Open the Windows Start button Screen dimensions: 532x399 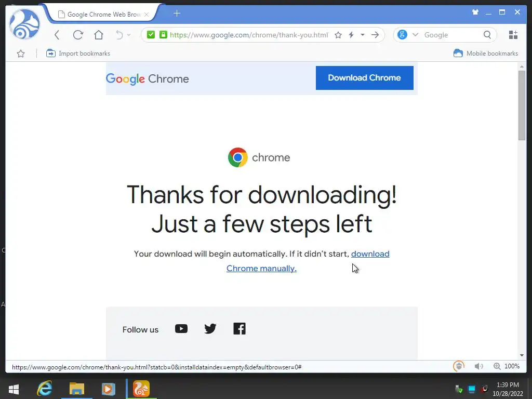click(x=14, y=389)
